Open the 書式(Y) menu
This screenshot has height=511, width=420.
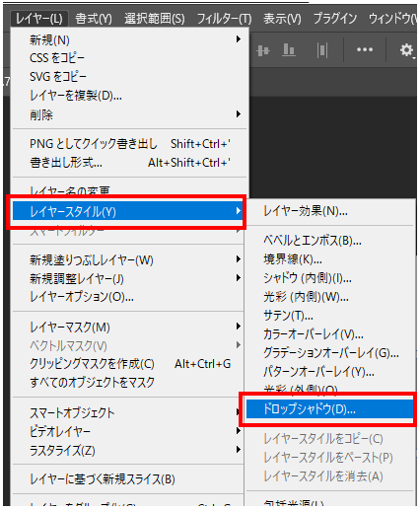pos(94,19)
